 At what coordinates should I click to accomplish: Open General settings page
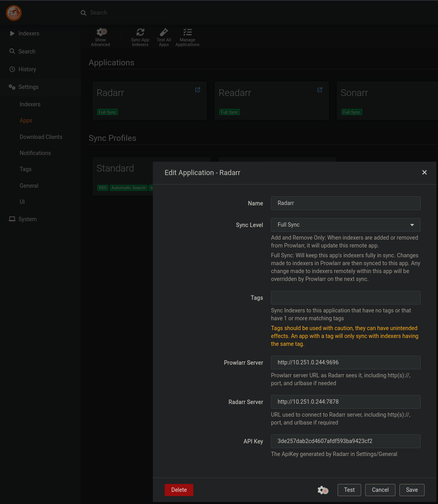click(29, 186)
